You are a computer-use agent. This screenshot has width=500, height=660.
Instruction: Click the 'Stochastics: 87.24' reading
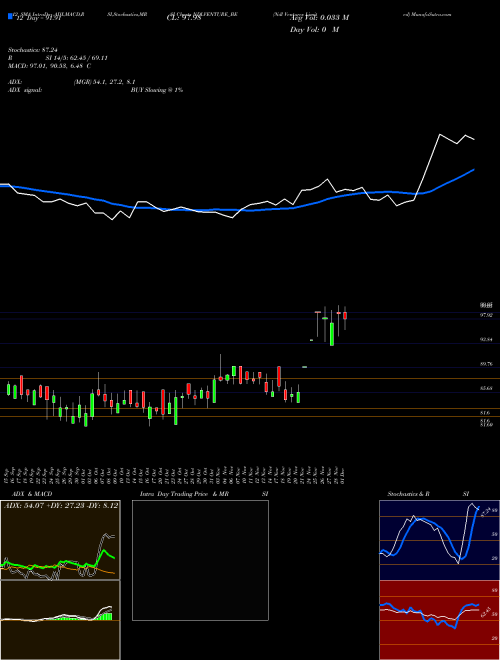click(x=31, y=50)
